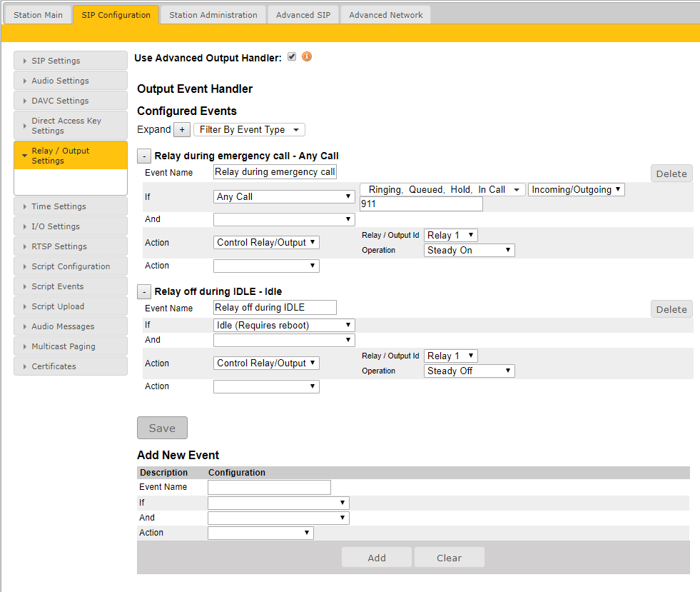Image resolution: width=700 pixels, height=592 pixels.
Task: Open the Station Administration tab
Action: pyautogui.click(x=213, y=15)
